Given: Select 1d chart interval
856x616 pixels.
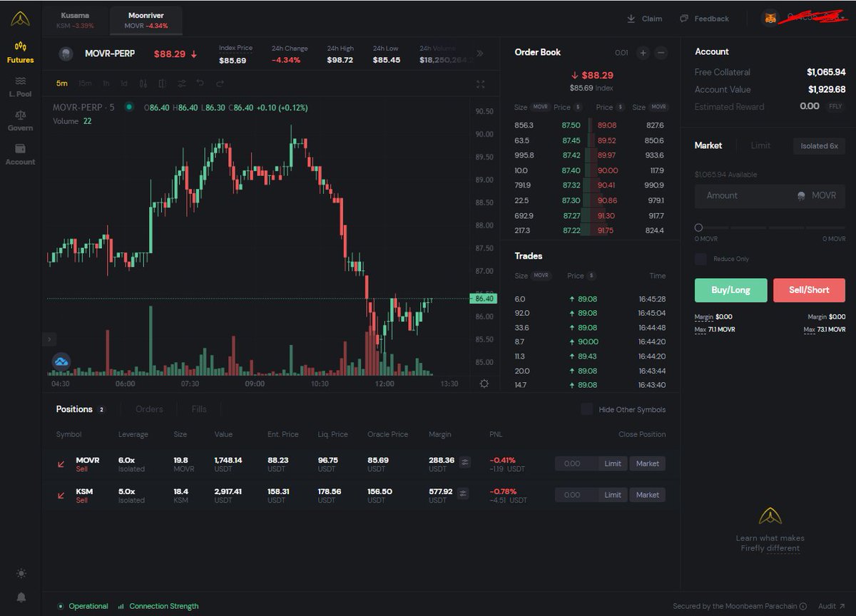Looking at the screenshot, I should 124,83.
